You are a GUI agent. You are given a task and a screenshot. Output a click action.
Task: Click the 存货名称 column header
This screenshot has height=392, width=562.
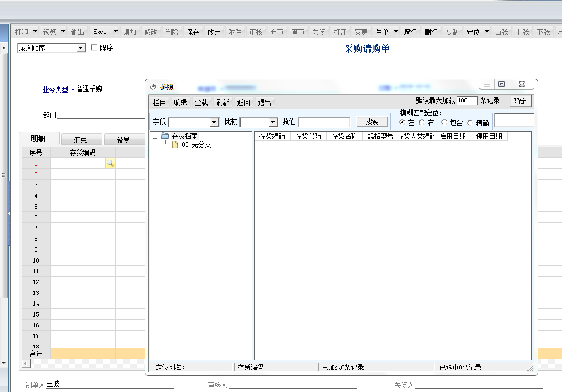pyautogui.click(x=345, y=136)
